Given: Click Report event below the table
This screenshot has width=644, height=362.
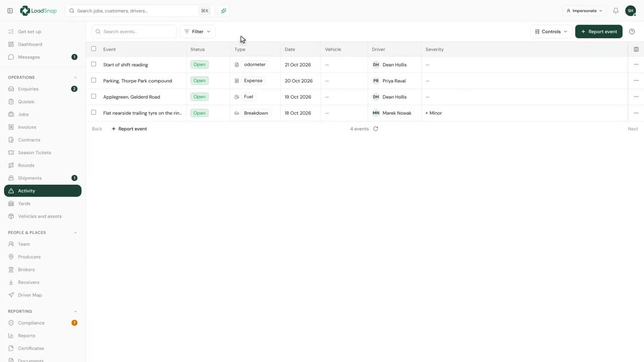Looking at the screenshot, I should tap(129, 129).
